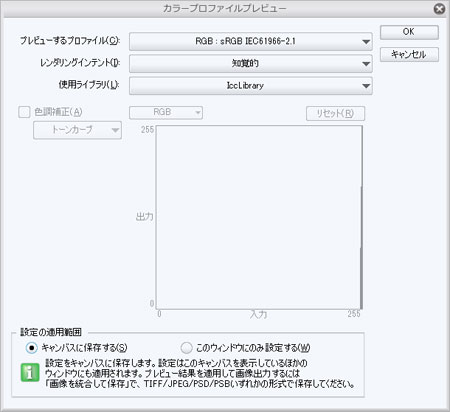The height and width of the screenshot is (412, 450).
Task: Click the arrow on tone curve dropdown
Action: click(115, 130)
